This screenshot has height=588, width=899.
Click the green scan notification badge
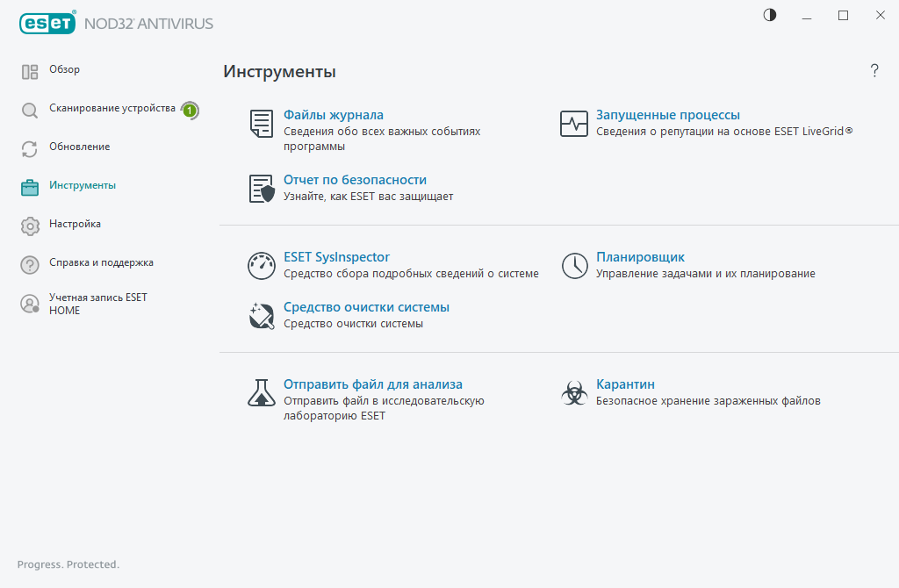[x=190, y=110]
